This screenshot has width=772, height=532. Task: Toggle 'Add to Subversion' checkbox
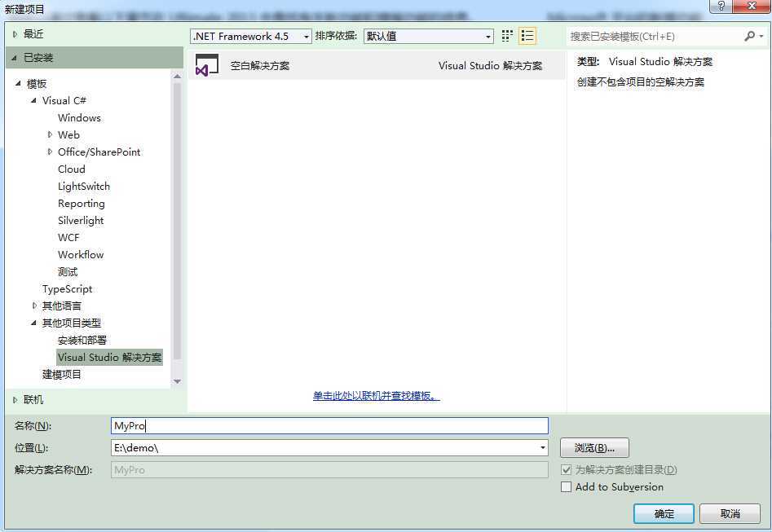click(567, 486)
